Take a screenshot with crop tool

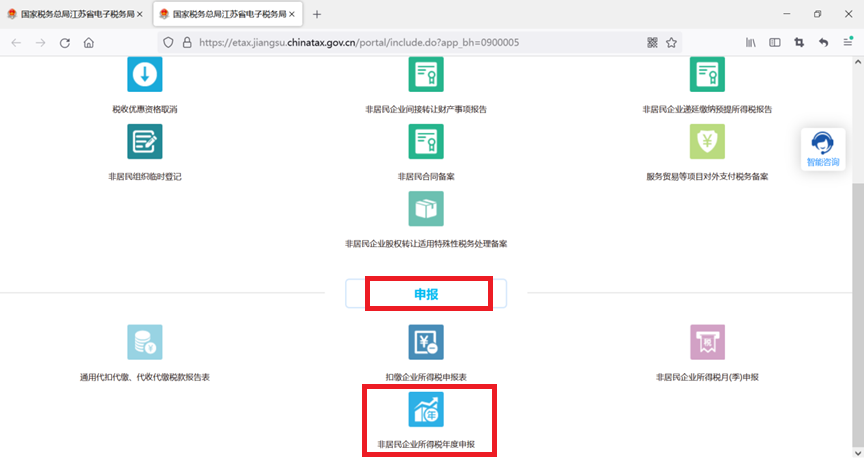click(x=799, y=42)
